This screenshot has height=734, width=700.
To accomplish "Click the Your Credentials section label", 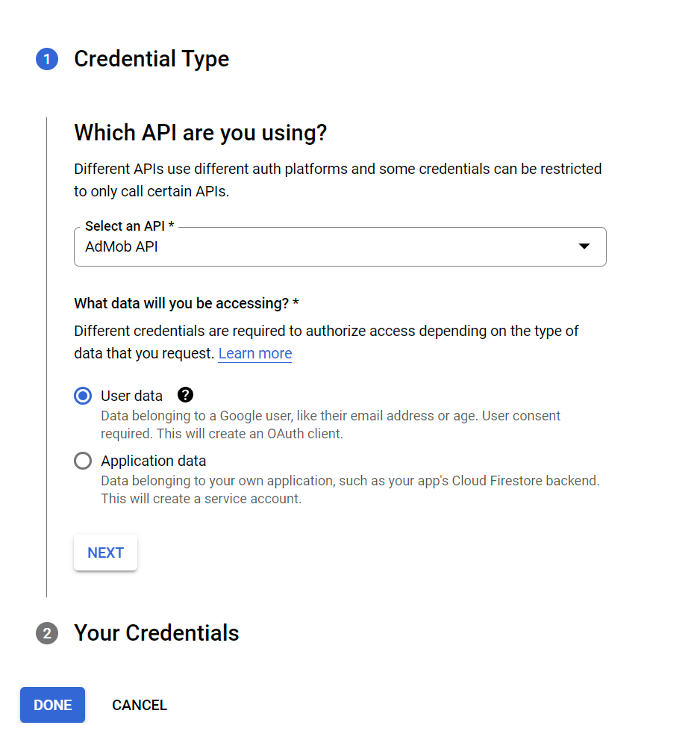I will tap(156, 632).
